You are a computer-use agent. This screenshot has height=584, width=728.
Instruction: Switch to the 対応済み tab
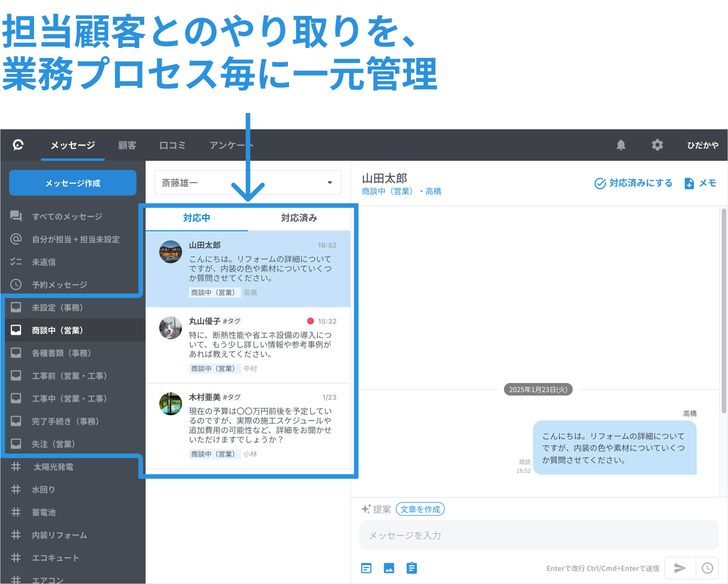299,218
